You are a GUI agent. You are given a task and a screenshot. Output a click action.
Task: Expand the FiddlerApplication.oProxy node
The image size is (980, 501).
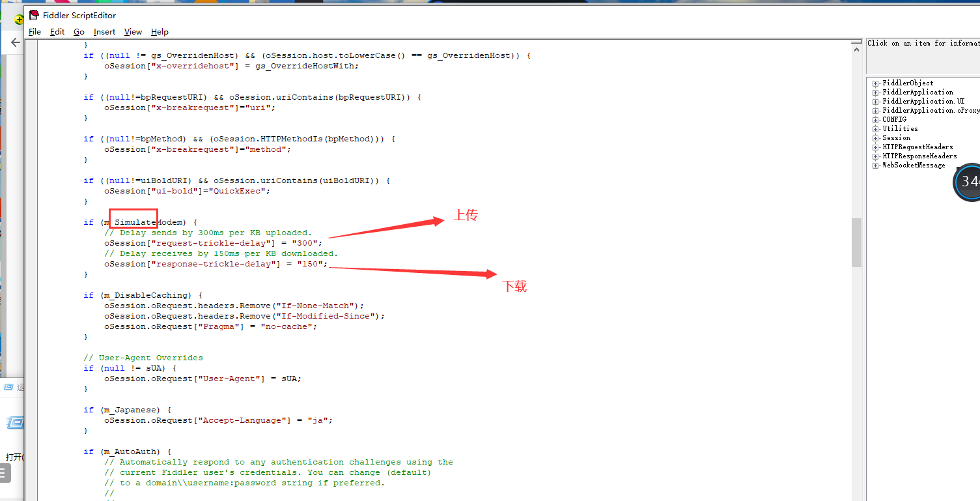coord(876,111)
